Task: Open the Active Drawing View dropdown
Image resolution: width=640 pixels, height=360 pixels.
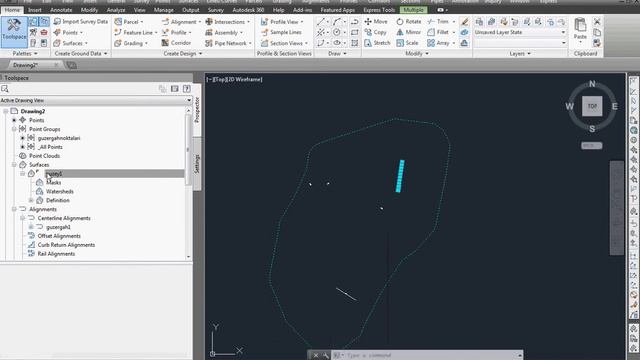Action: pyautogui.click(x=96, y=100)
